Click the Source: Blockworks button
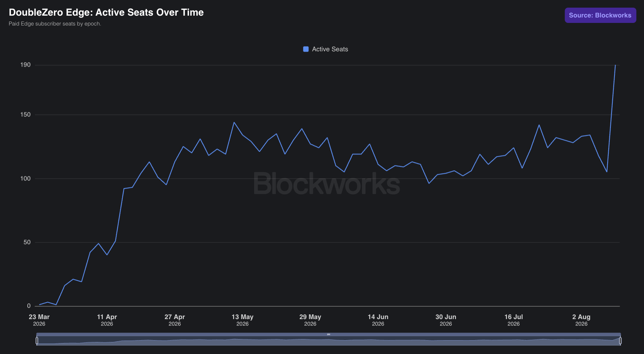Viewport: 644px width, 354px height. [600, 15]
